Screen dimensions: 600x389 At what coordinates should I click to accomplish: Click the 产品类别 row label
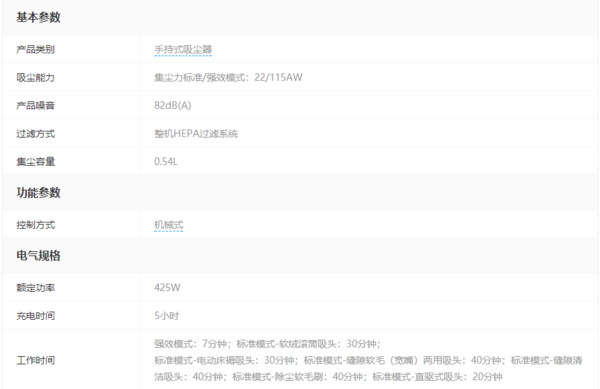tap(36, 49)
